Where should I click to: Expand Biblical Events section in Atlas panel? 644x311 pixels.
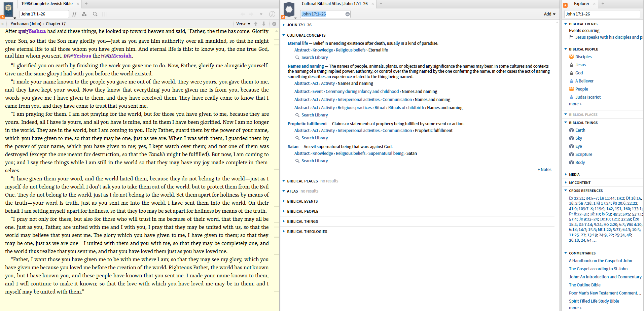pyautogui.click(x=284, y=201)
